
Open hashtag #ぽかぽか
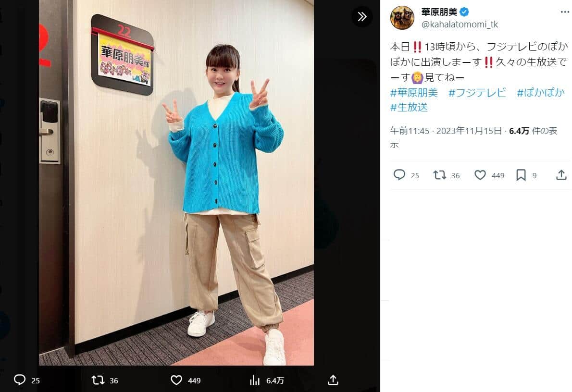coord(541,93)
